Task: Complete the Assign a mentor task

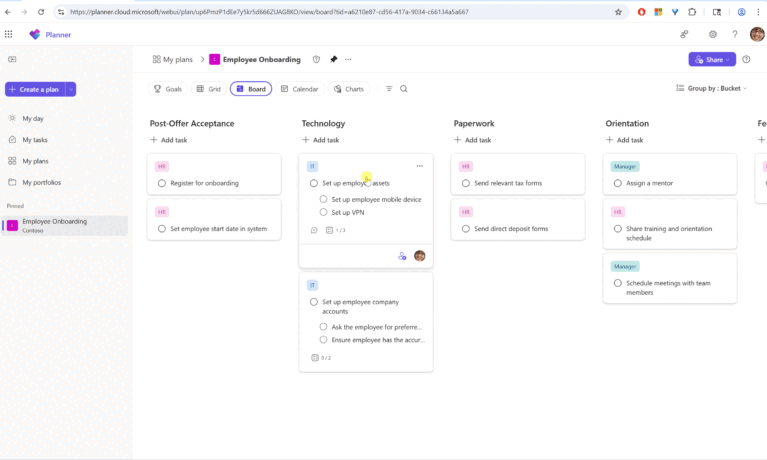Action: point(617,183)
